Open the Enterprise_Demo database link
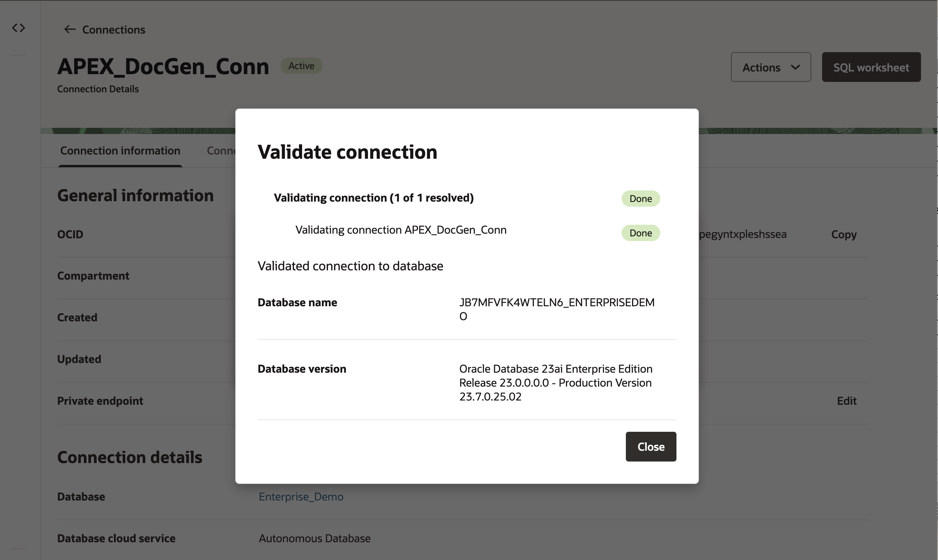The image size is (938, 560). [x=301, y=497]
